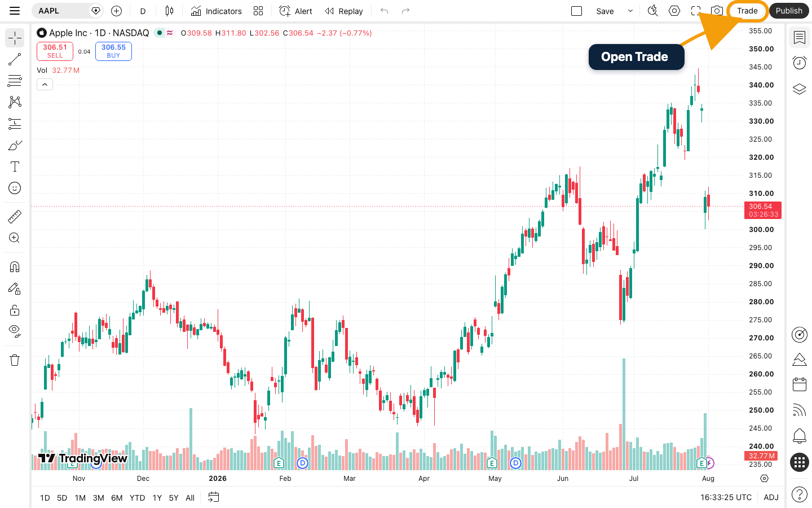Select the brush drawing tool
Image resolution: width=812 pixels, height=508 pixels.
point(15,145)
